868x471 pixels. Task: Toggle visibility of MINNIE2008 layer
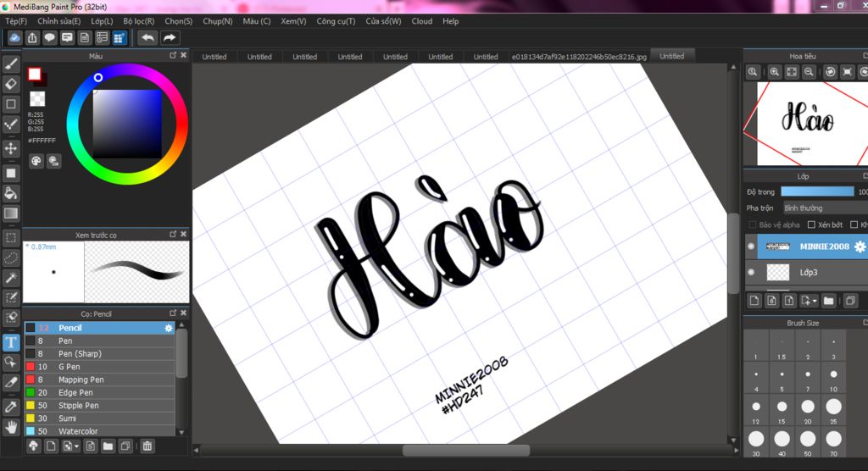tap(751, 247)
